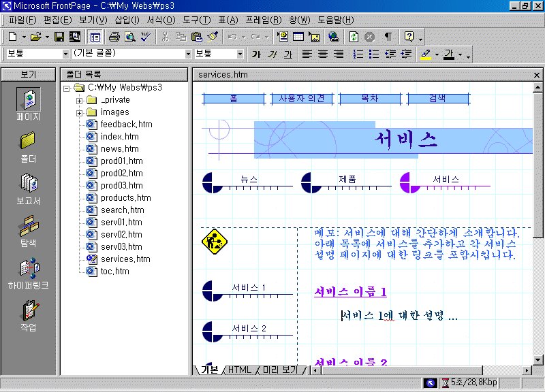Click the Undo arrow icon
Image resolution: width=545 pixels, height=392 pixels.
coord(232,37)
